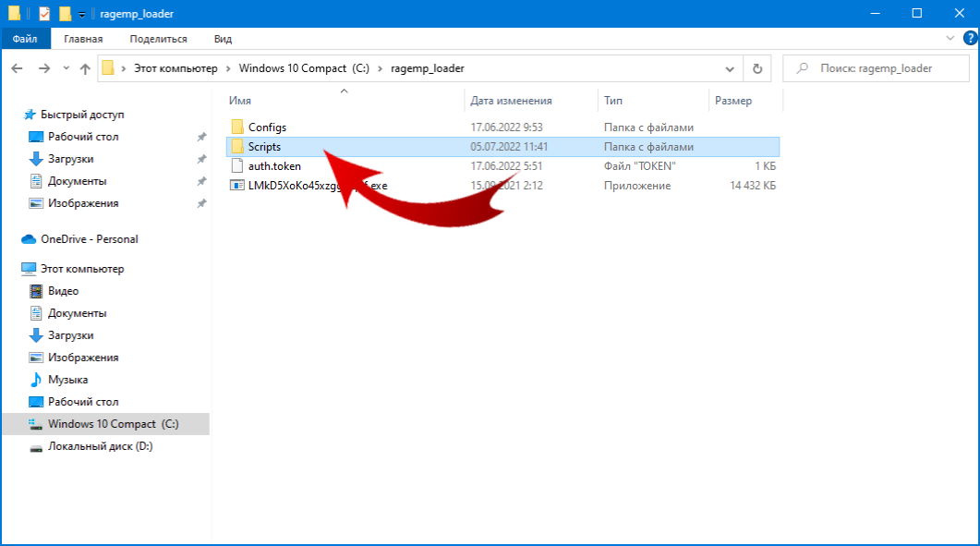Go up one folder level

(x=85, y=68)
